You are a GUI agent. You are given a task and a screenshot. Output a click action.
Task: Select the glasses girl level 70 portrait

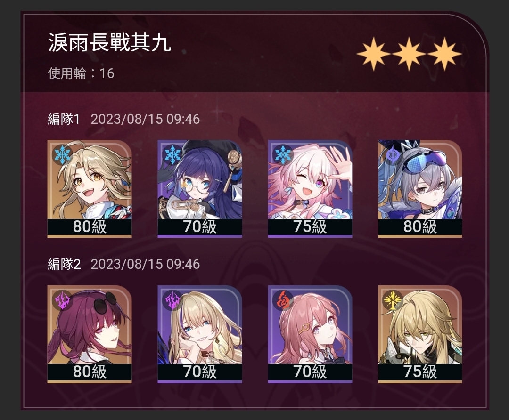200,189
